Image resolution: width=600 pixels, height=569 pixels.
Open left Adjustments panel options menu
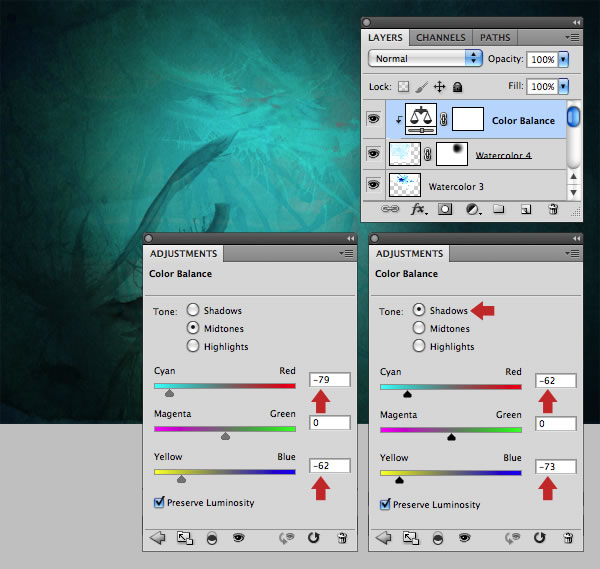coord(346,253)
